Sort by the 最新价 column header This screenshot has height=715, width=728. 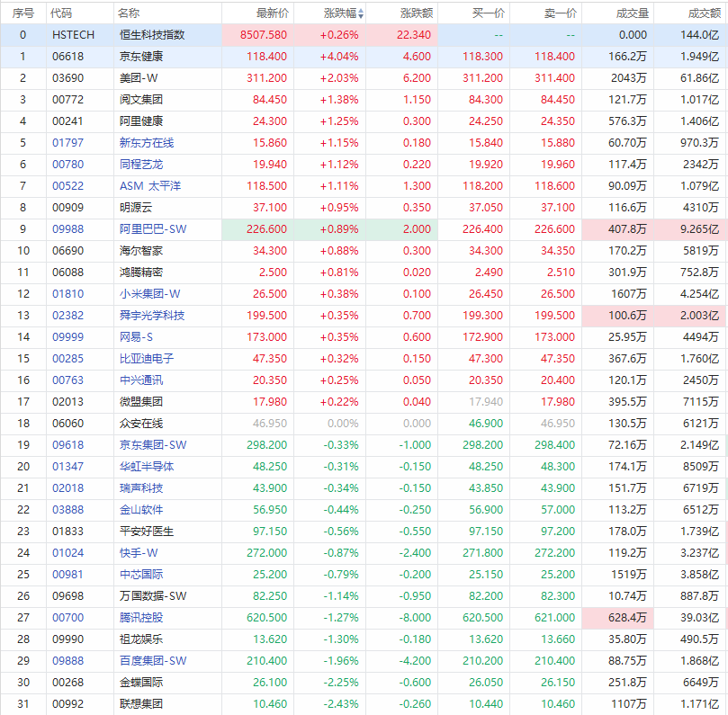pyautogui.click(x=273, y=13)
